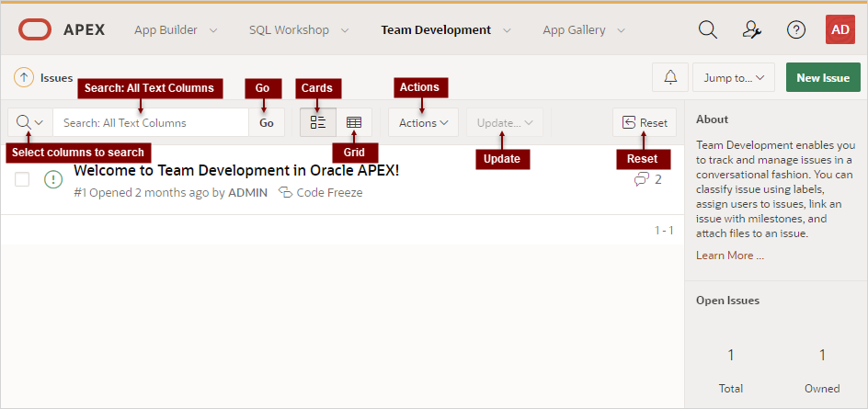Expand the App Builder menu chevron

click(x=213, y=30)
